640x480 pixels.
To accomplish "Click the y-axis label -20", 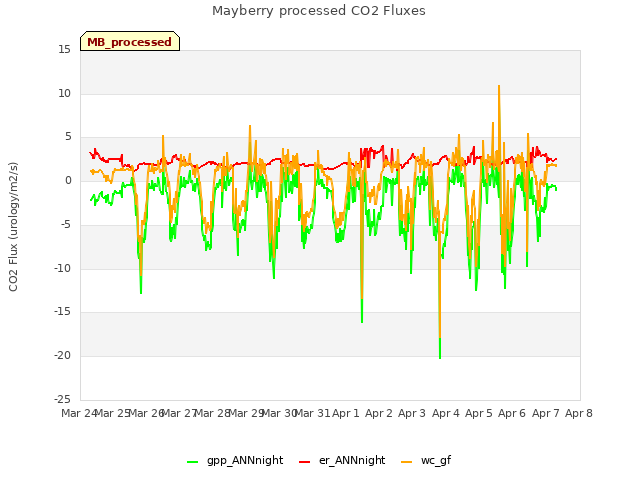I will tap(63, 356).
